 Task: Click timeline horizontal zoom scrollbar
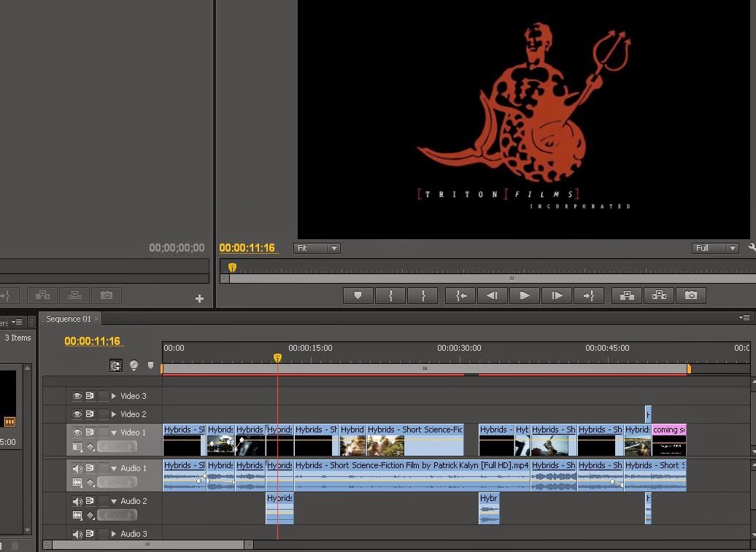click(x=148, y=545)
